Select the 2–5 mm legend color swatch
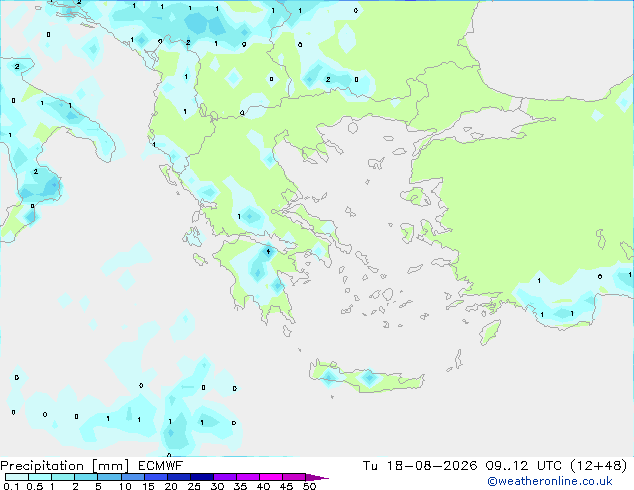Screen dimensions: 634x490 (86, 477)
